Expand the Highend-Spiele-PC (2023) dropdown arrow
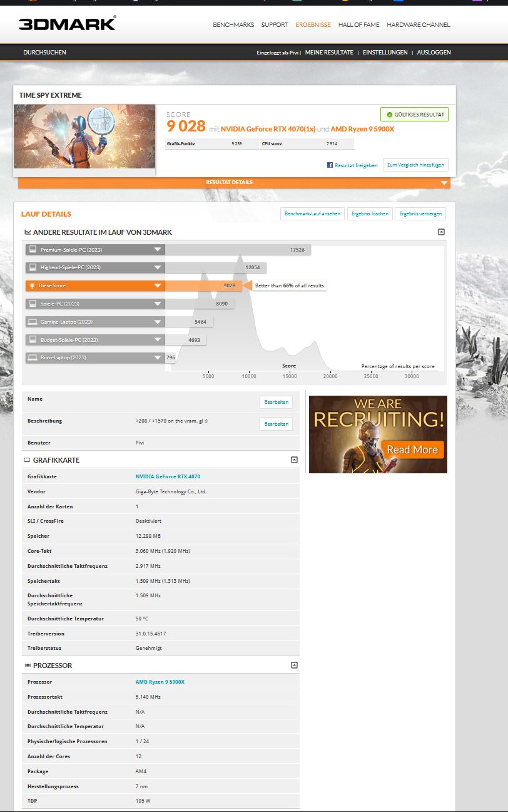Screen dimensions: 508x812 click(x=158, y=267)
